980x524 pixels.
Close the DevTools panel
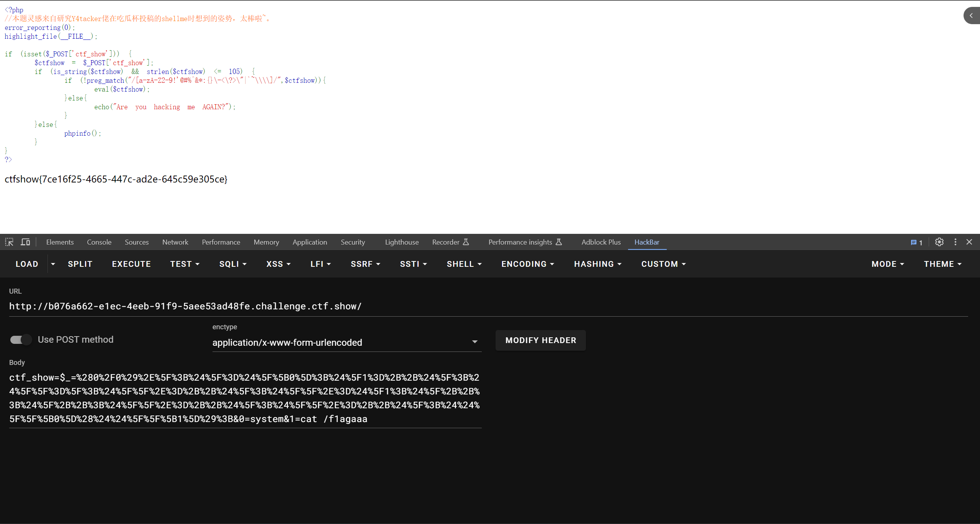(969, 242)
